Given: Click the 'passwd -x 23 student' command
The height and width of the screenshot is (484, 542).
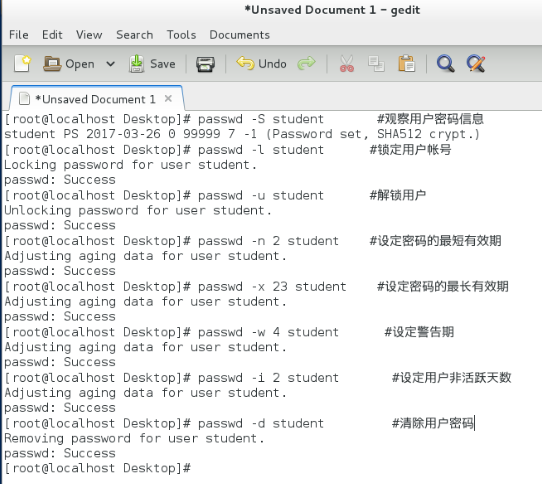Looking at the screenshot, I should 272,287.
